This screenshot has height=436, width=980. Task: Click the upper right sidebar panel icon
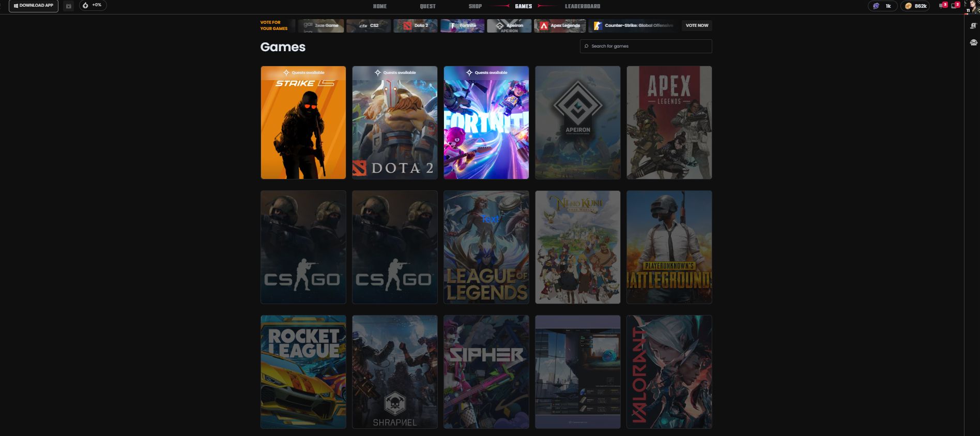tap(973, 25)
